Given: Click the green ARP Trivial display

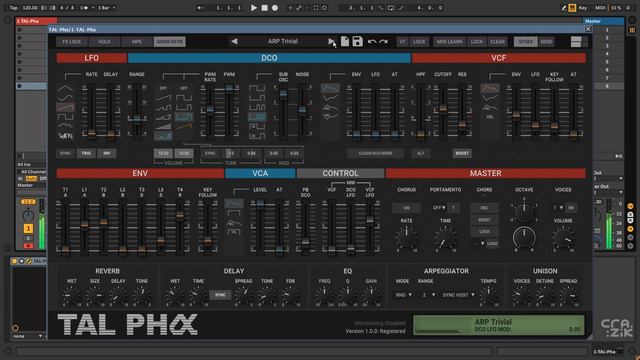Looking at the screenshot, I should pyautogui.click(x=499, y=325).
